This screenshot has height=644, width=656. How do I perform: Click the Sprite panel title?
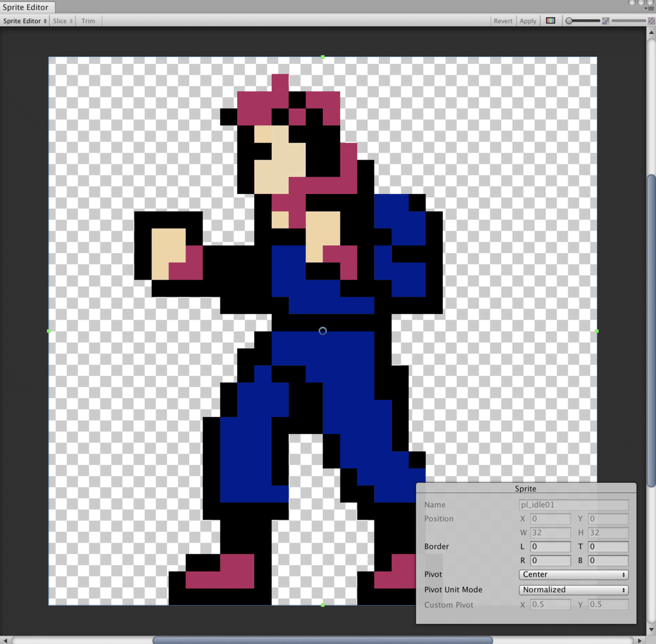[525, 489]
